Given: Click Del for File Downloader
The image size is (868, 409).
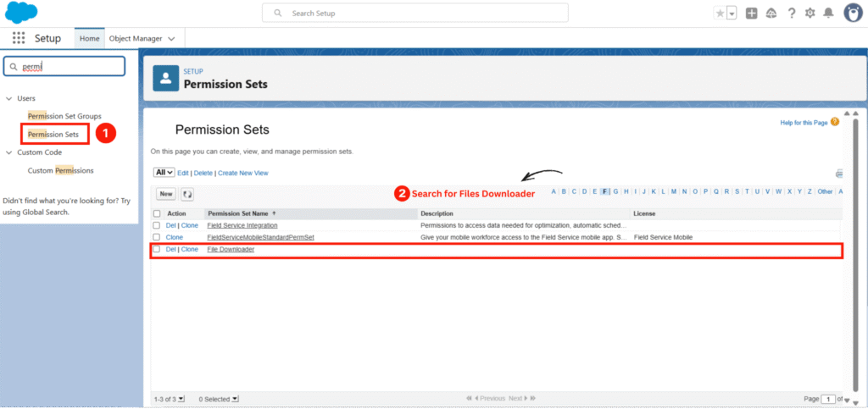Looking at the screenshot, I should (x=170, y=249).
